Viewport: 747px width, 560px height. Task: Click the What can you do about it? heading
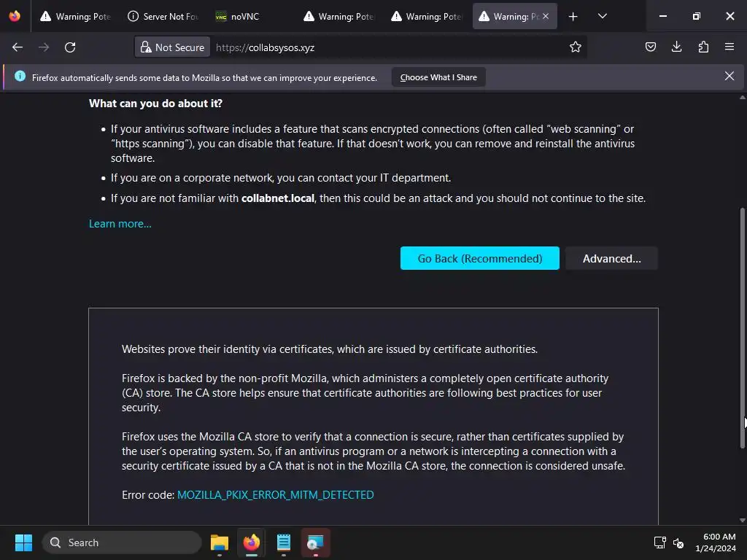tap(156, 104)
